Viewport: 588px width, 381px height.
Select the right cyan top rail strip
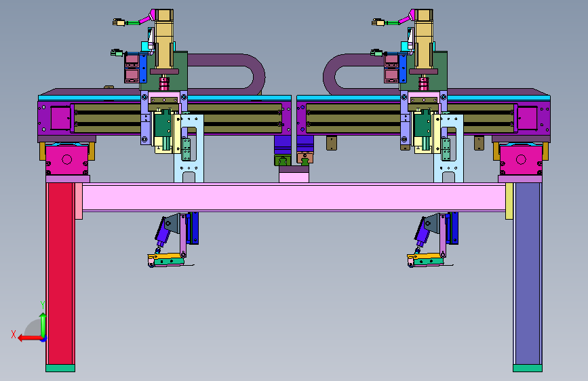[x=423, y=98]
